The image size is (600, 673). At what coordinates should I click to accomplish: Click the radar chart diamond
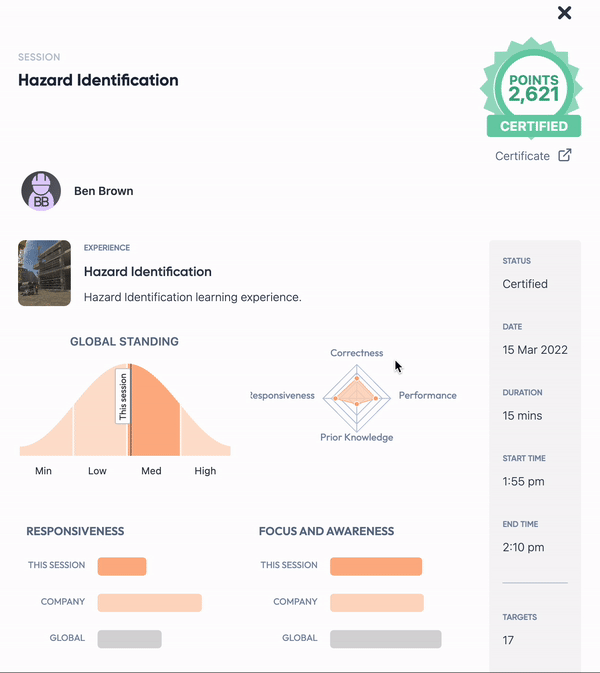click(357, 398)
